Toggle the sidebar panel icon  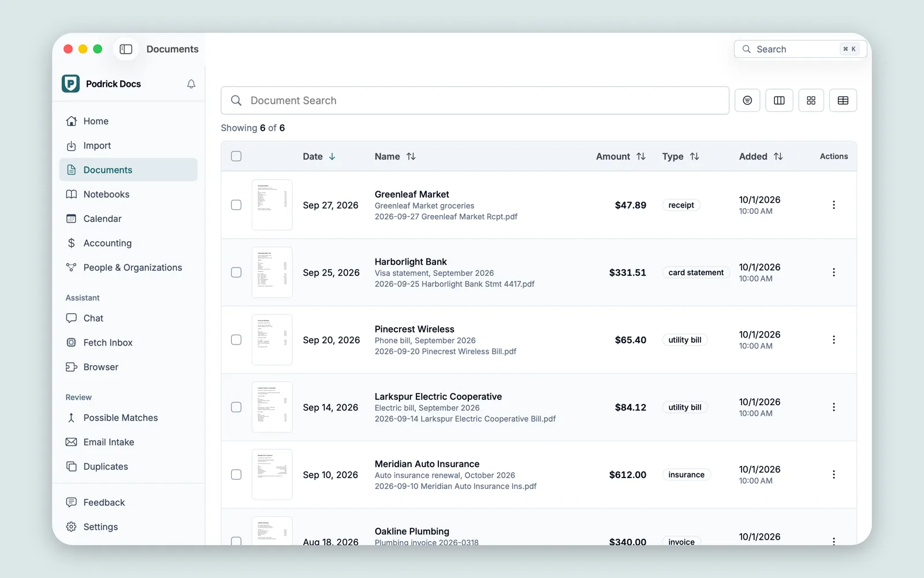click(126, 49)
